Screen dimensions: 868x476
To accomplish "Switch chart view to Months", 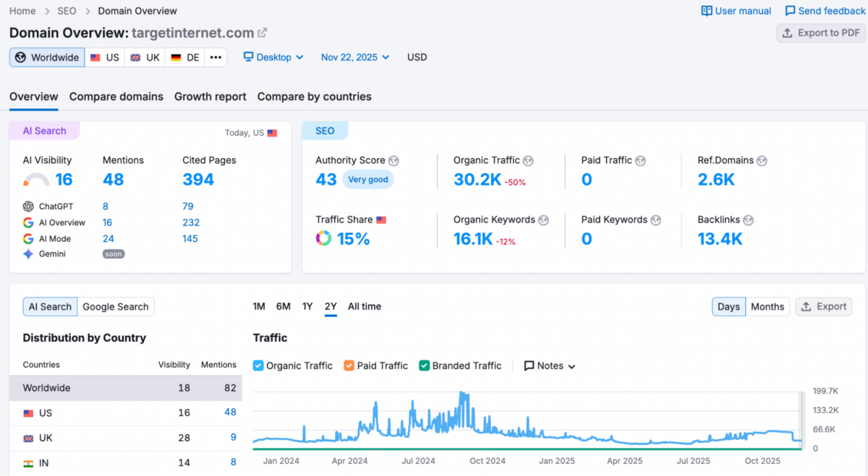I will tap(767, 307).
